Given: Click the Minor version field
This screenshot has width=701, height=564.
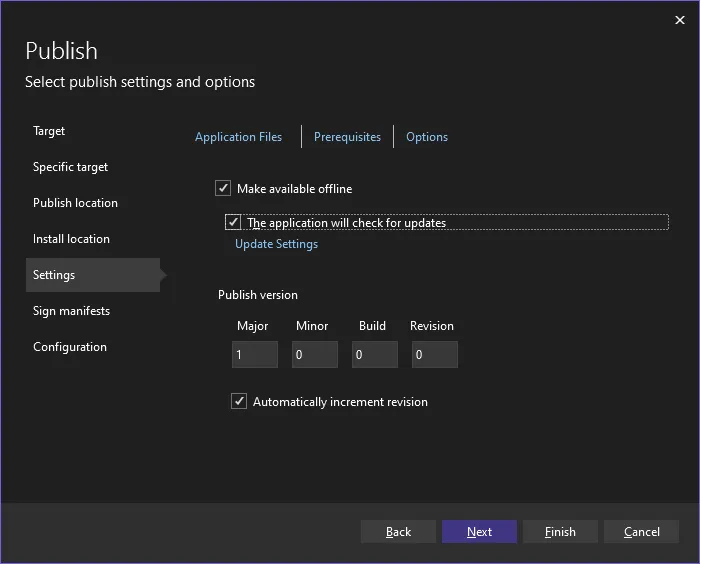Looking at the screenshot, I should coord(314,354).
